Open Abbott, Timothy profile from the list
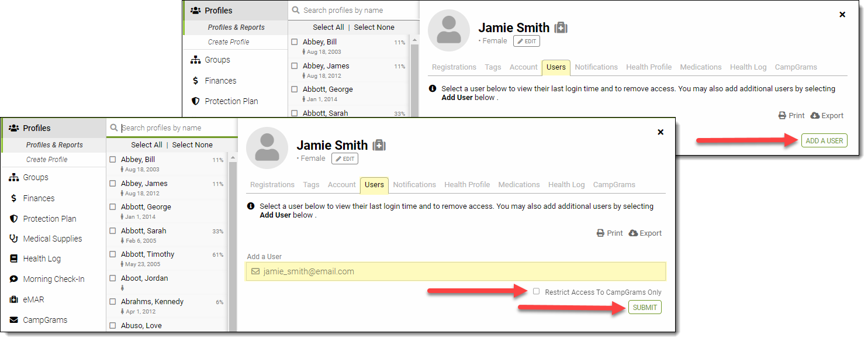The height and width of the screenshot is (341, 868). point(148,254)
